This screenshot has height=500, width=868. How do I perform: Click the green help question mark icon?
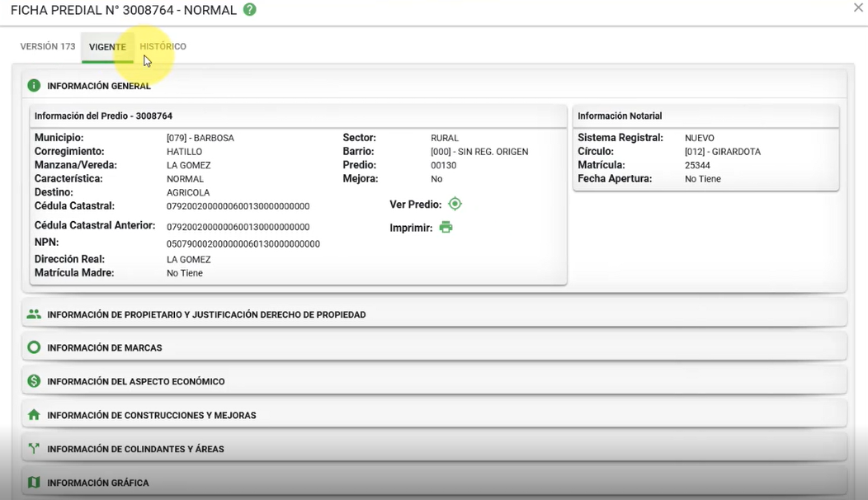pos(249,10)
